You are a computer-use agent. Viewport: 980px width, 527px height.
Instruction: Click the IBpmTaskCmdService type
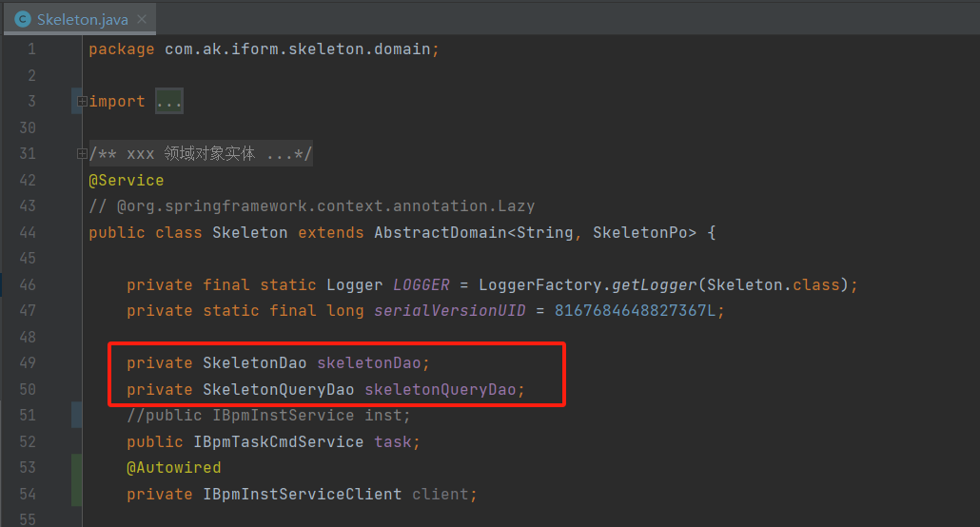pos(278,441)
